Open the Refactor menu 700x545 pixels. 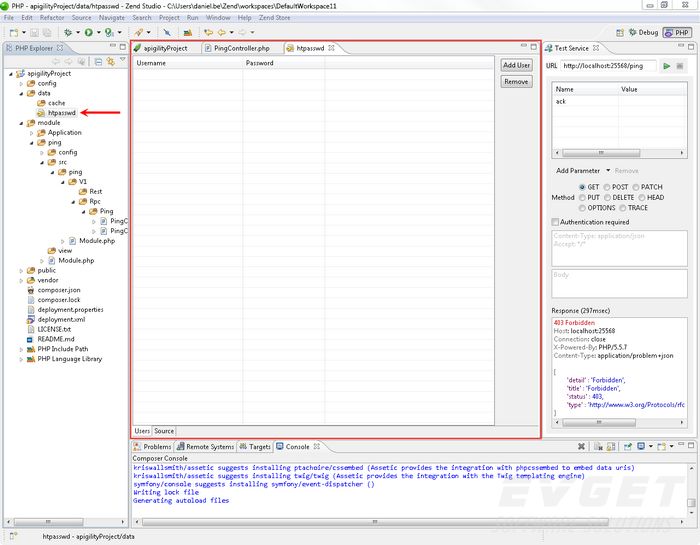coord(52,17)
